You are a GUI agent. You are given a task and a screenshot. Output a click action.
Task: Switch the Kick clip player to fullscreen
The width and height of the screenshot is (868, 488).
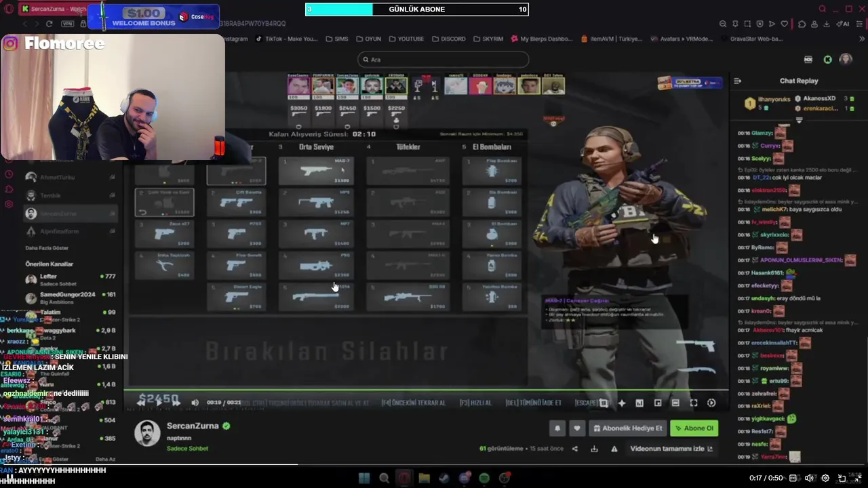pyautogui.click(x=694, y=403)
